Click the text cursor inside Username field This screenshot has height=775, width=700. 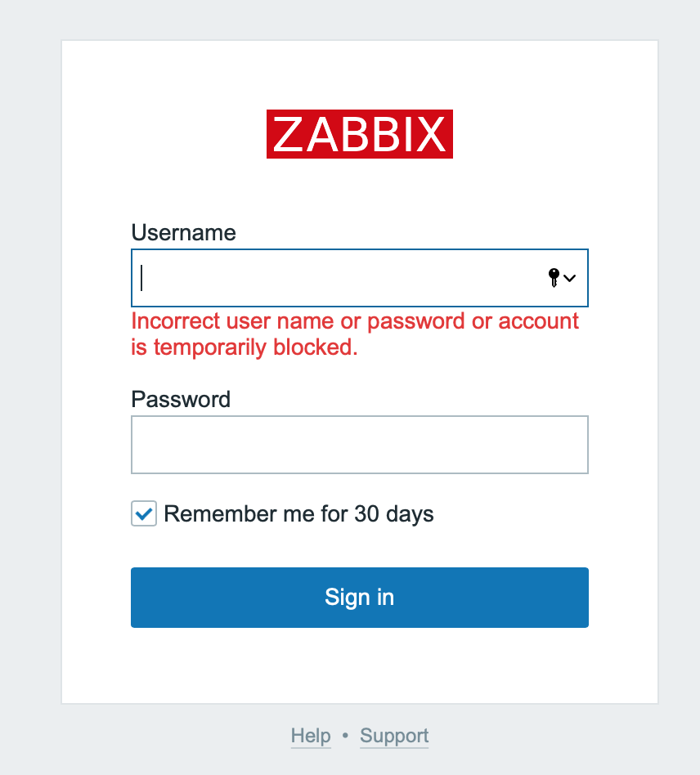tap(141, 278)
